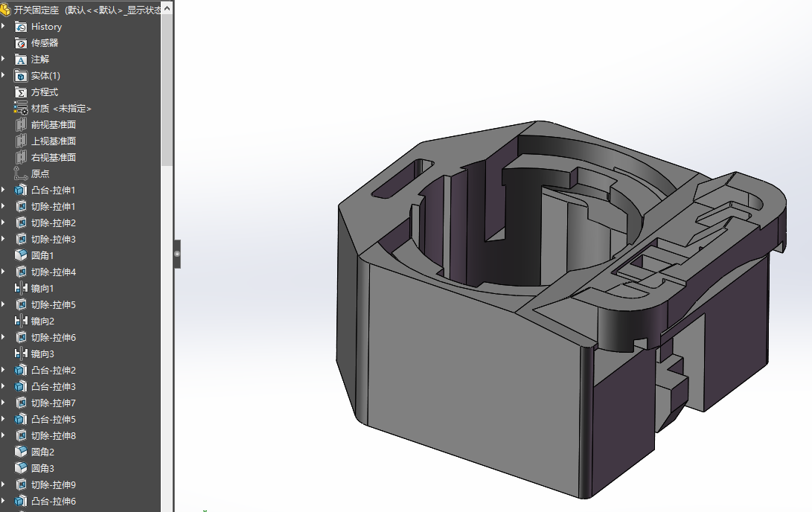Select the 切除-拉伸3 label
Image resolution: width=812 pixels, height=512 pixels.
coord(54,239)
